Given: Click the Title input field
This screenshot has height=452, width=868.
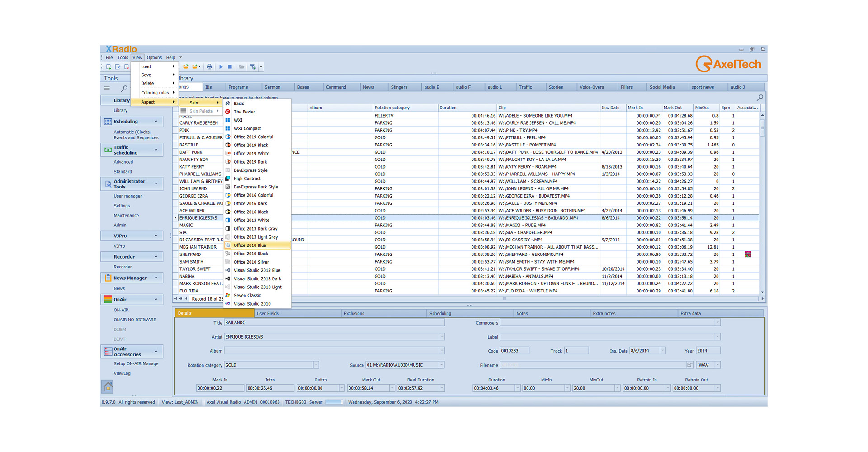Looking at the screenshot, I should (x=334, y=323).
